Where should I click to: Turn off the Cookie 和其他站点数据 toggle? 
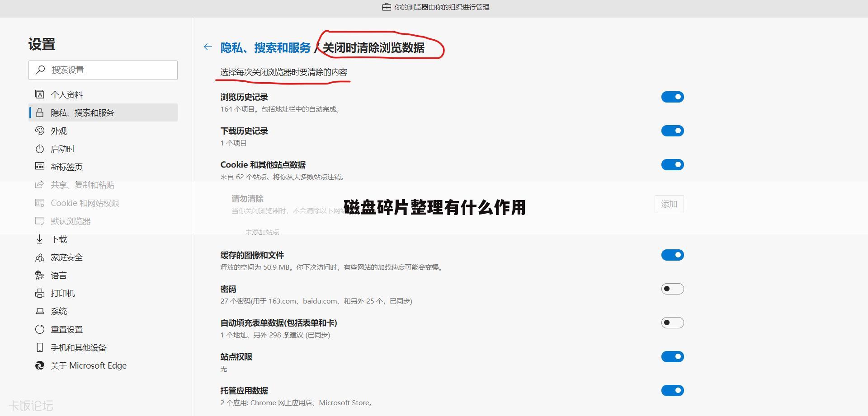(x=672, y=164)
